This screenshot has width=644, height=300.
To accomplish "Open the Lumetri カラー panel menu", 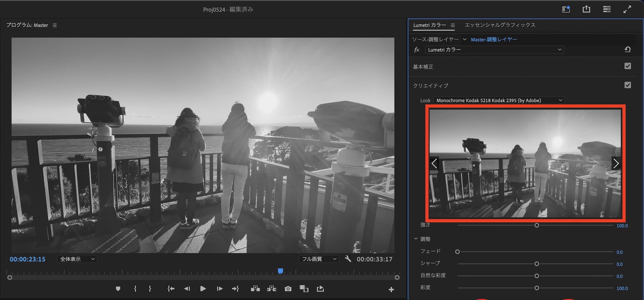I will point(453,25).
